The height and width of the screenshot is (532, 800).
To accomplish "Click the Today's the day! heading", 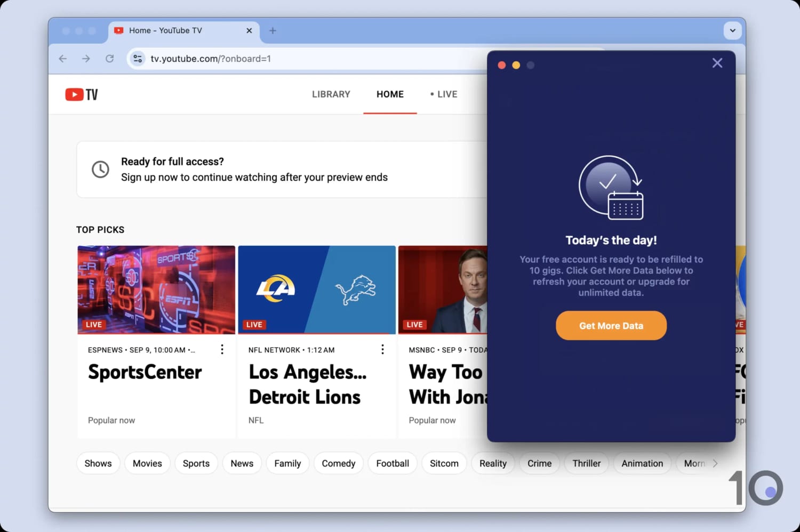I will tap(611, 240).
